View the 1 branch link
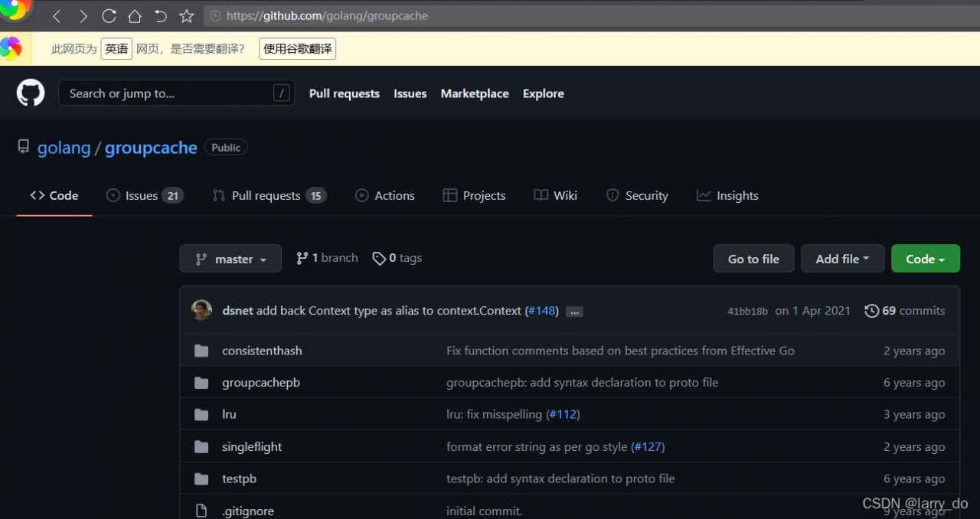Image resolution: width=980 pixels, height=519 pixels. tap(327, 258)
